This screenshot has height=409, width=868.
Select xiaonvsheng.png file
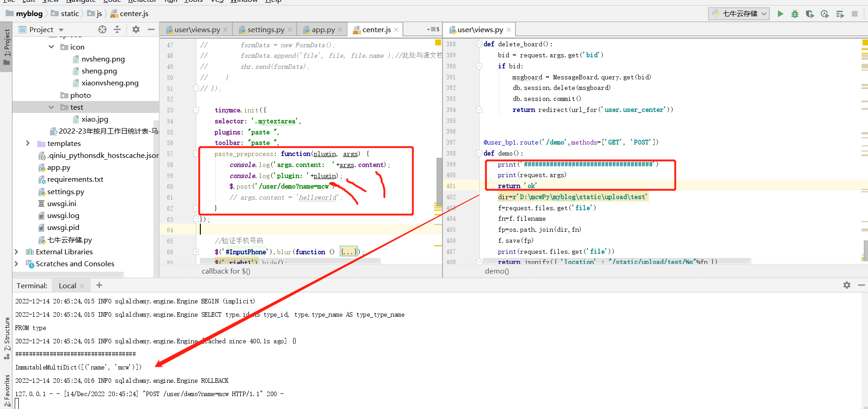pyautogui.click(x=110, y=83)
